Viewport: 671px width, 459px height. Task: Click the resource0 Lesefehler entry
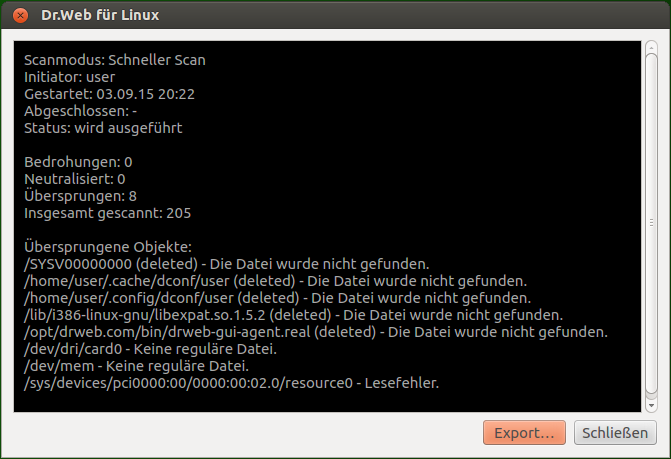tap(232, 383)
